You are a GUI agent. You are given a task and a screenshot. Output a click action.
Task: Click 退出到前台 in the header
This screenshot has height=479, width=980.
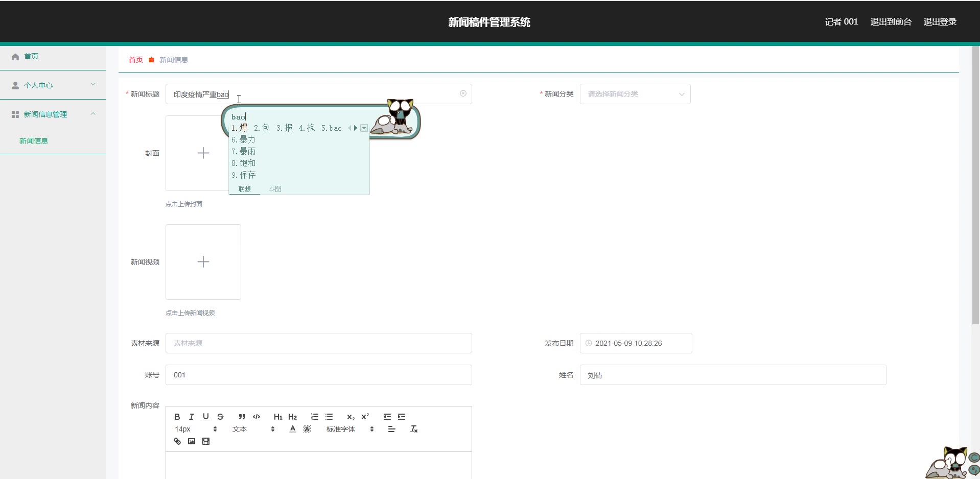pos(891,21)
